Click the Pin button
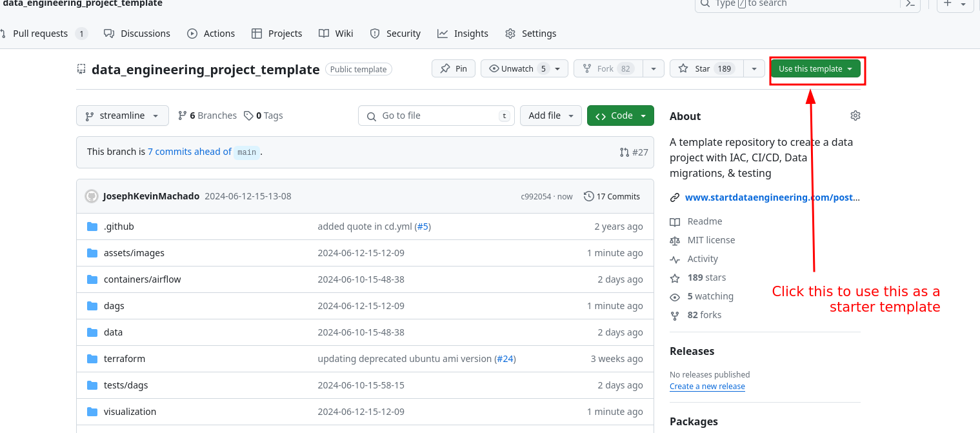980x433 pixels. [x=454, y=68]
